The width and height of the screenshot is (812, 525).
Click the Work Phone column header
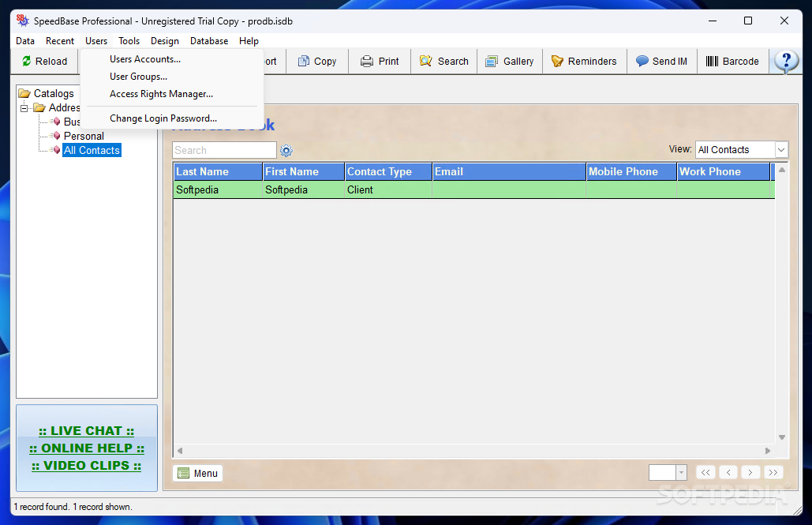(x=724, y=171)
